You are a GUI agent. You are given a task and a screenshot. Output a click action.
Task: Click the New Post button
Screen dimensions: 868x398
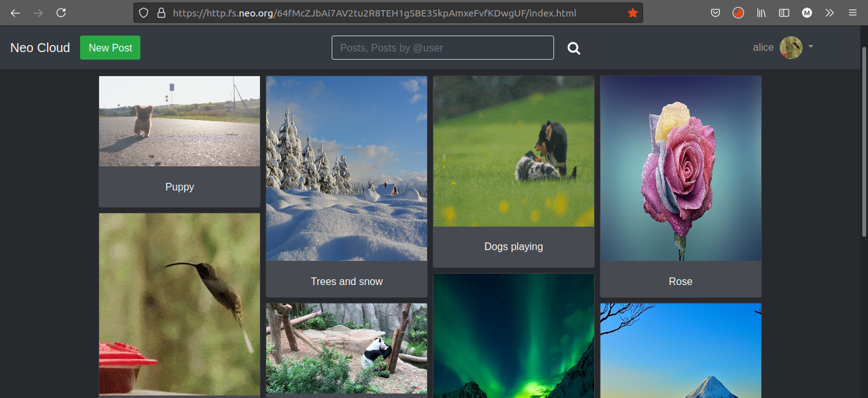point(110,48)
